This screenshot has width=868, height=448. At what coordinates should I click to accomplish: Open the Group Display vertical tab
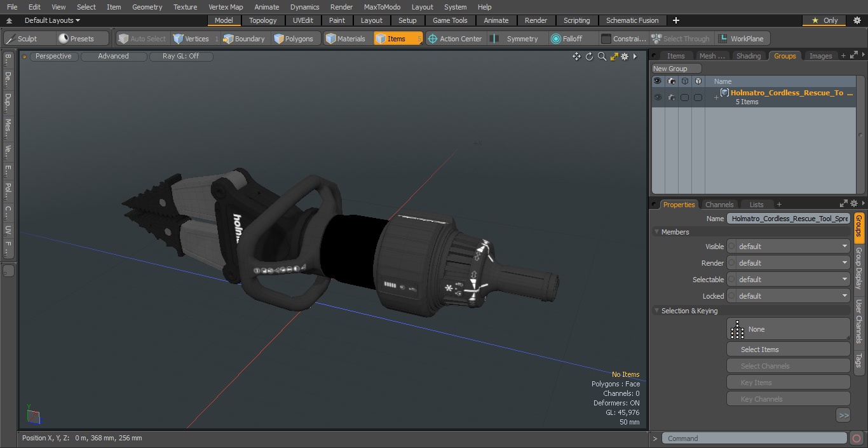[858, 268]
